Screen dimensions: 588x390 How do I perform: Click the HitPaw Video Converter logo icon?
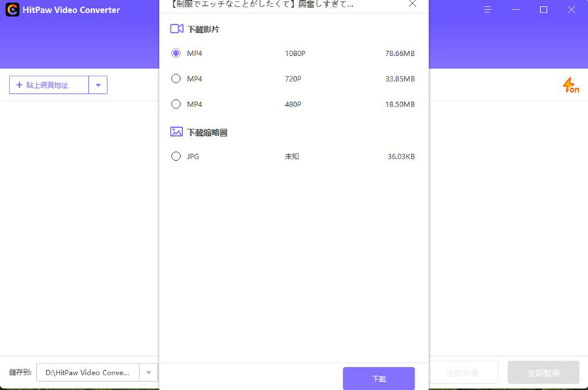12,10
